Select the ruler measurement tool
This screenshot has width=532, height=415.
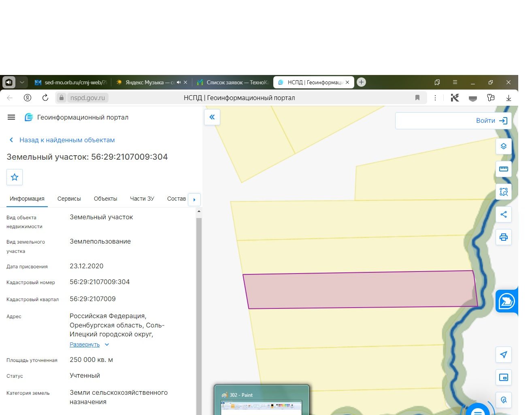click(x=504, y=169)
